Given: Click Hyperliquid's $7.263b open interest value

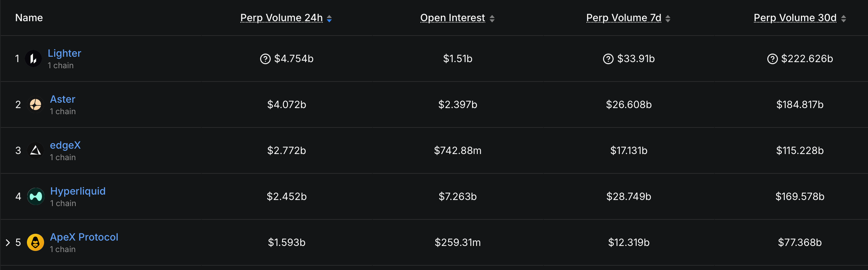Looking at the screenshot, I should [458, 196].
